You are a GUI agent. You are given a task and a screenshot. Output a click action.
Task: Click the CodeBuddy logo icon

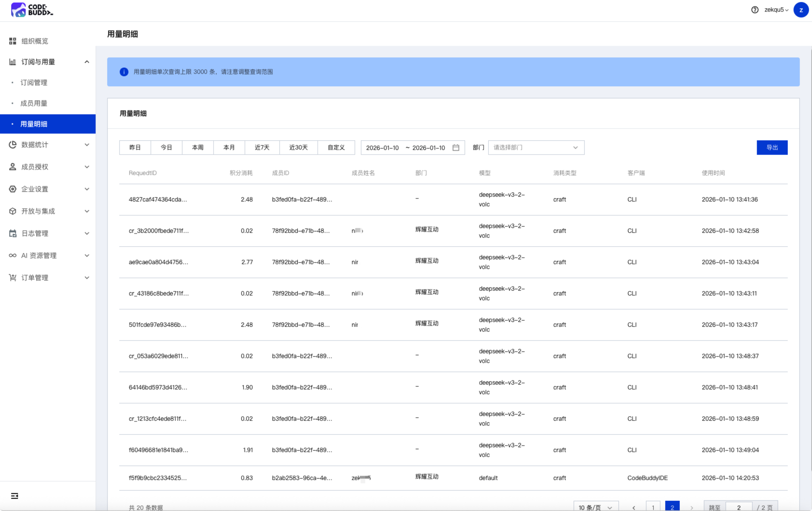pos(18,10)
